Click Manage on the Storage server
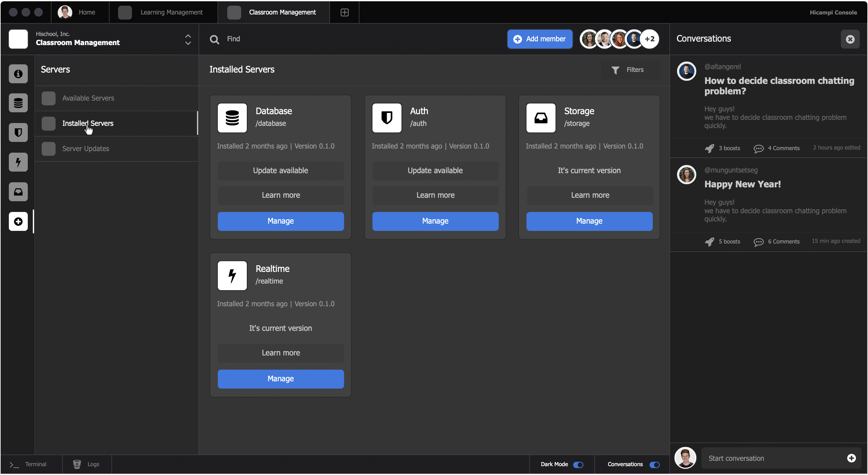868x475 pixels. click(589, 221)
